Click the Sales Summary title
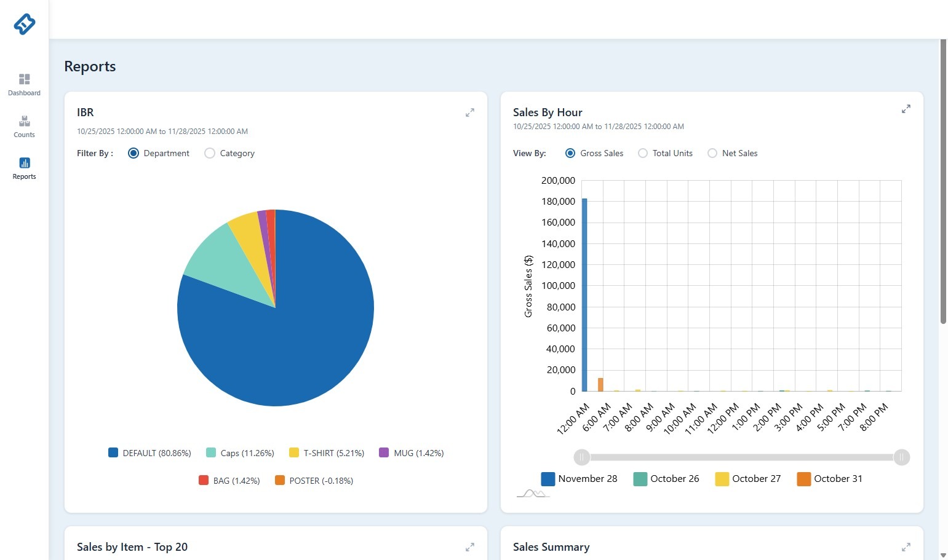948x560 pixels. pyautogui.click(x=551, y=547)
